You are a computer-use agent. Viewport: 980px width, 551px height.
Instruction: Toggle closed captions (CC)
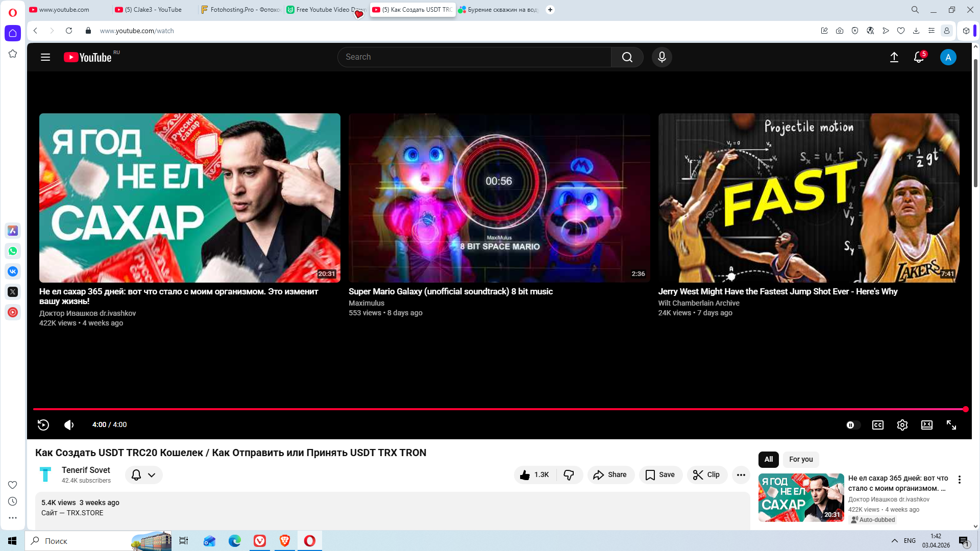click(877, 425)
